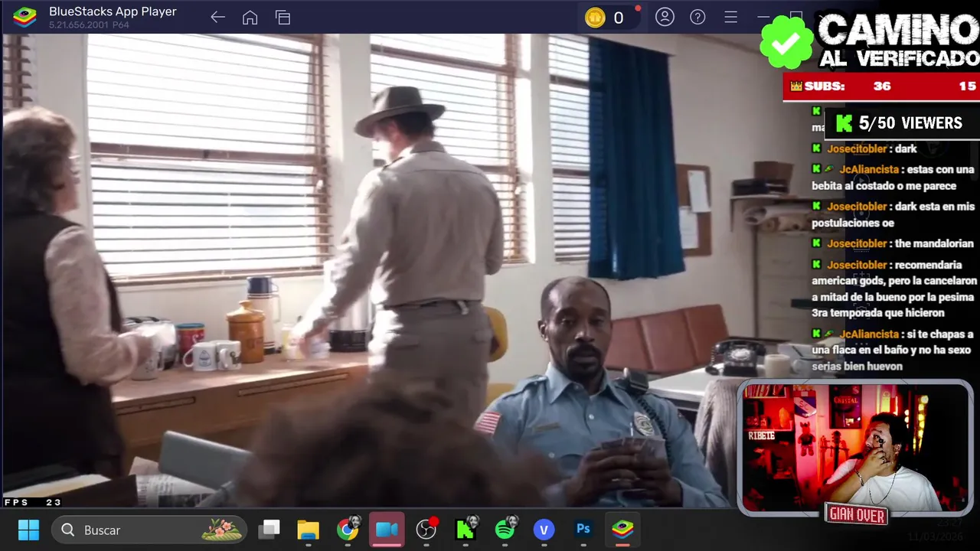Click the Buscar taskbar search box
Viewport: 980px width, 551px height.
coord(149,530)
